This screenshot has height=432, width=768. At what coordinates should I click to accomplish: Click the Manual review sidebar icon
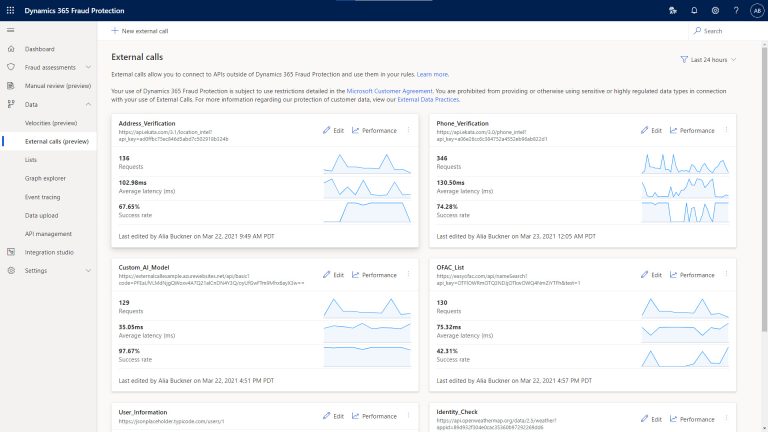(11, 86)
